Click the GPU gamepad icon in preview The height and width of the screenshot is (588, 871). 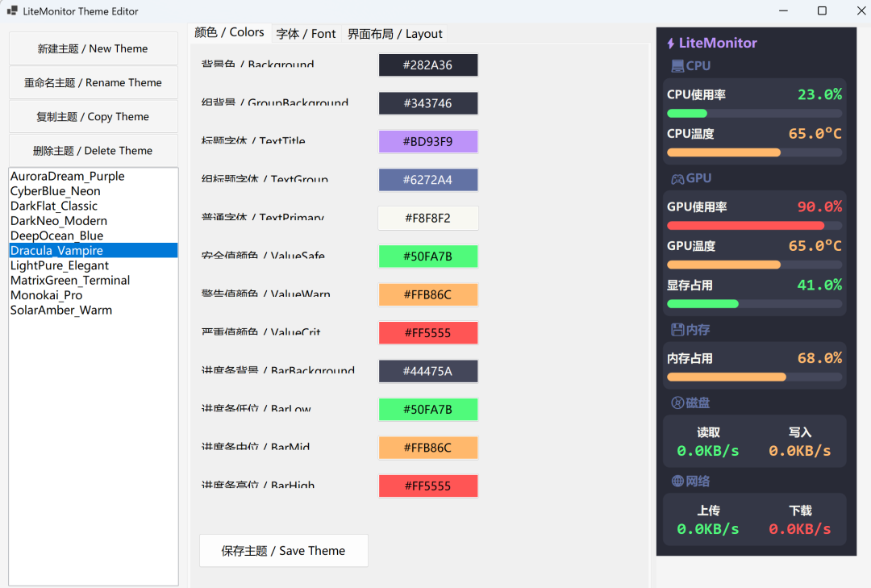(677, 178)
